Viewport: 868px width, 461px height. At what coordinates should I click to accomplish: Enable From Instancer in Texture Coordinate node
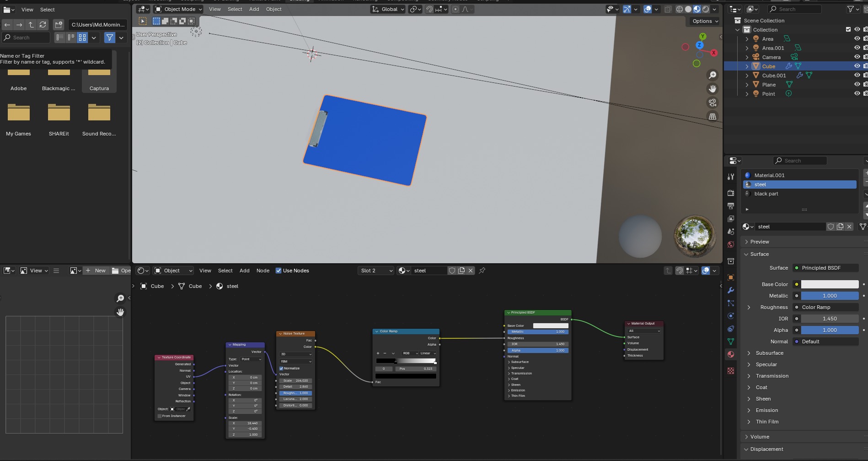(x=160, y=416)
